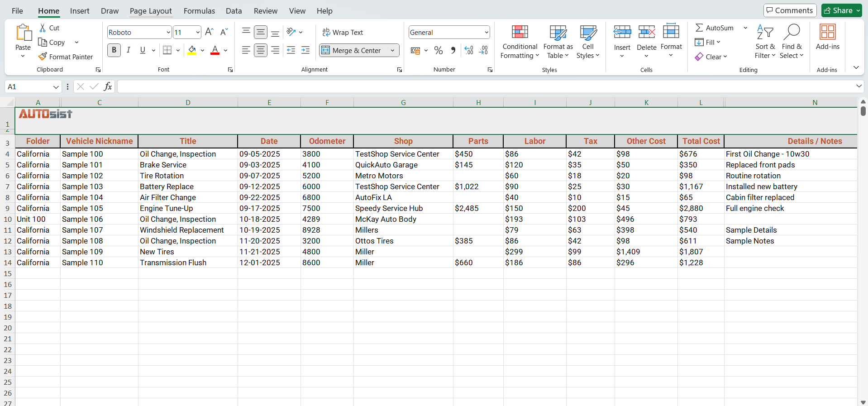Click the Cut scissors icon
The height and width of the screenshot is (406, 868).
point(43,28)
